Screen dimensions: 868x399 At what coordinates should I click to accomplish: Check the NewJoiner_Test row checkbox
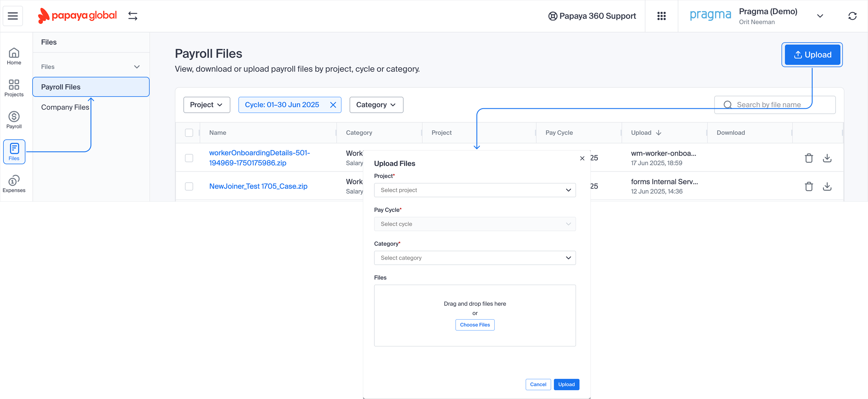[189, 186]
